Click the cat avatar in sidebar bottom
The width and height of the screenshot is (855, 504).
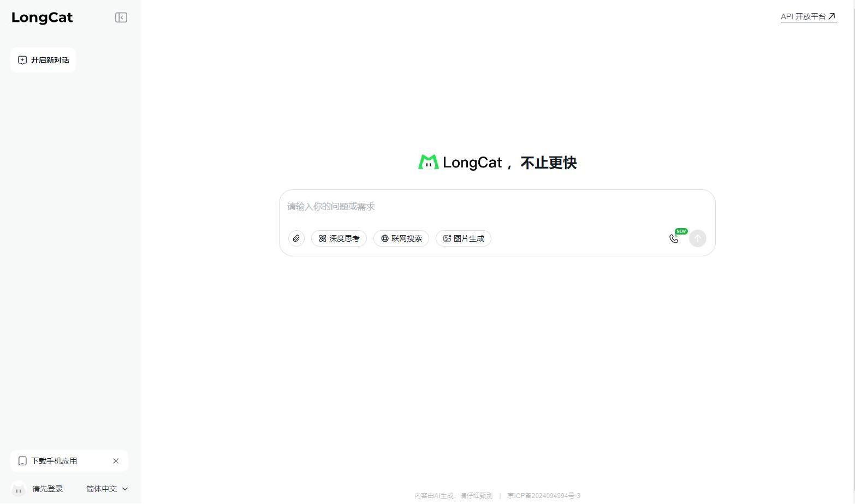coord(19,489)
